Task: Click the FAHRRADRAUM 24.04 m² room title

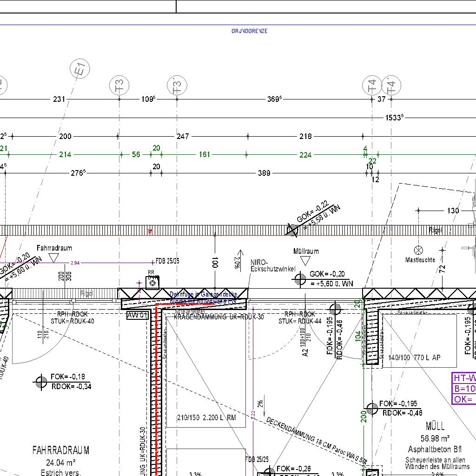Action: tap(61, 456)
